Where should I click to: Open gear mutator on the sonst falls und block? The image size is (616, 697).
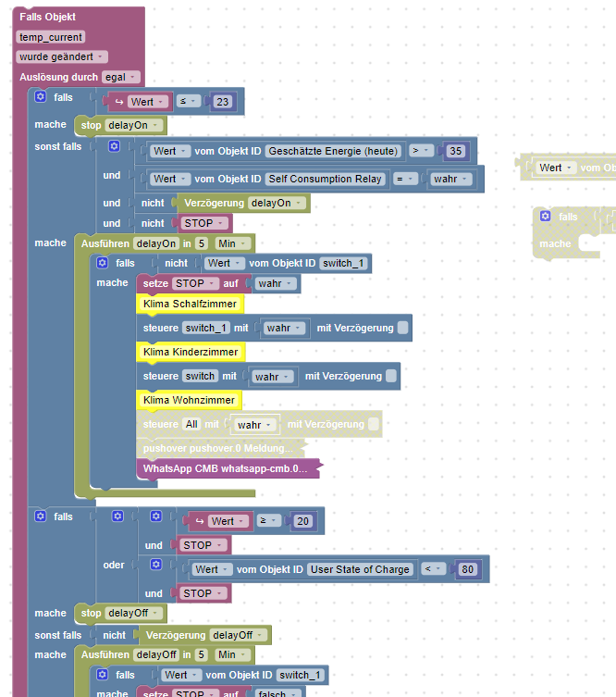click(114, 146)
